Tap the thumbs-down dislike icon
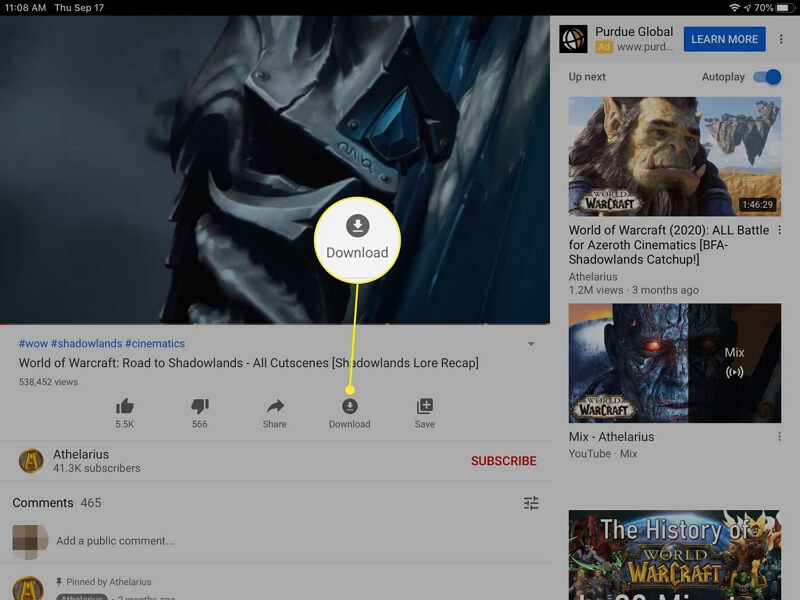Image resolution: width=800 pixels, height=600 pixels. point(199,406)
